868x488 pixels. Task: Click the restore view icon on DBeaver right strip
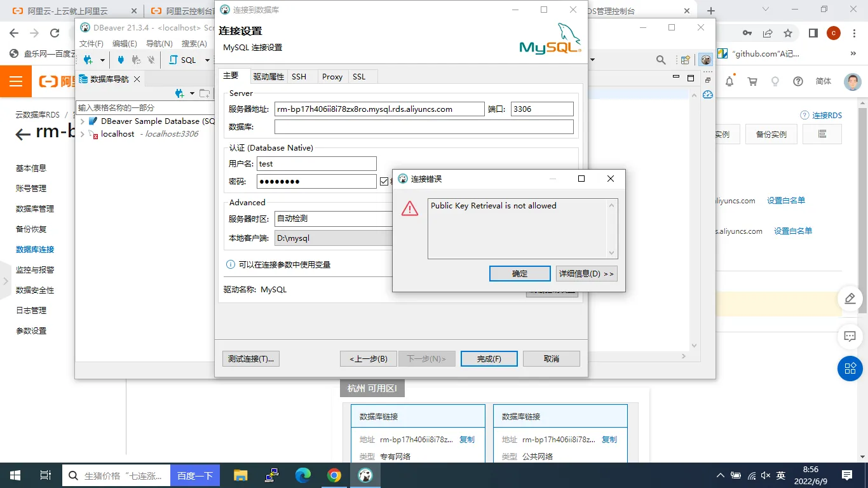[x=708, y=81]
